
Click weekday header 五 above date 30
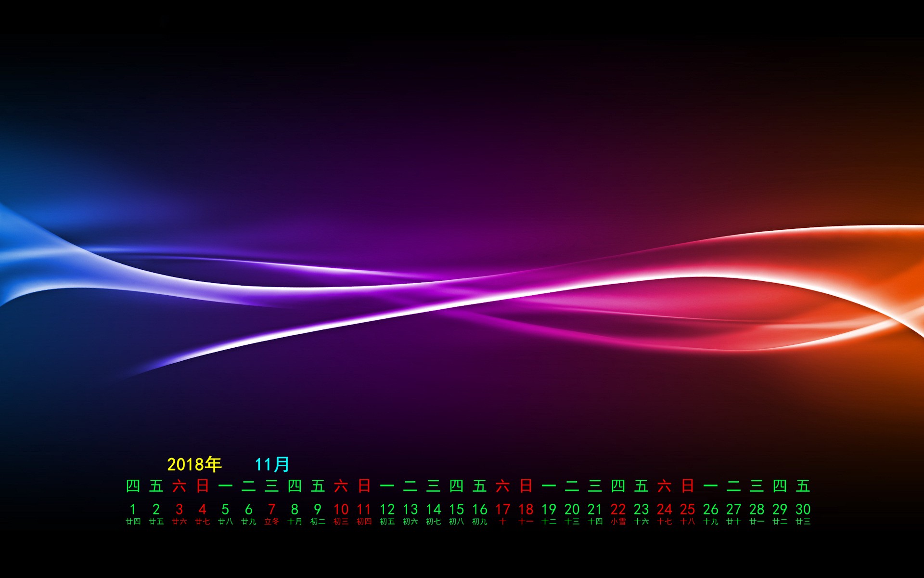tap(803, 486)
